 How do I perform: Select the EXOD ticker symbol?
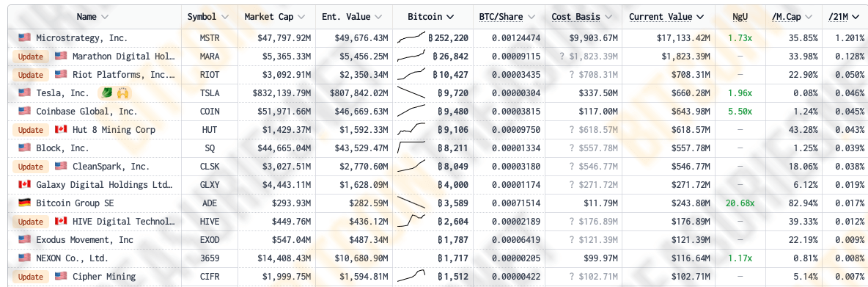209,239
